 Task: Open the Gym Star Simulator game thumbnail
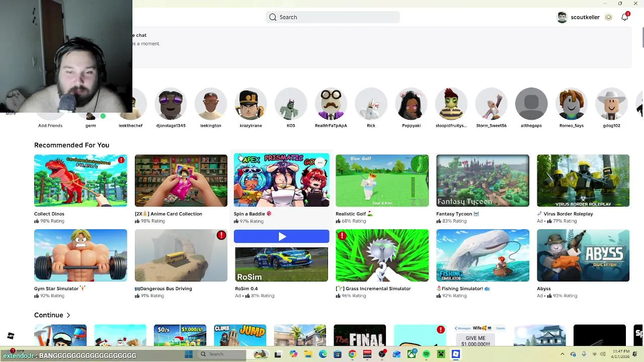point(80,255)
